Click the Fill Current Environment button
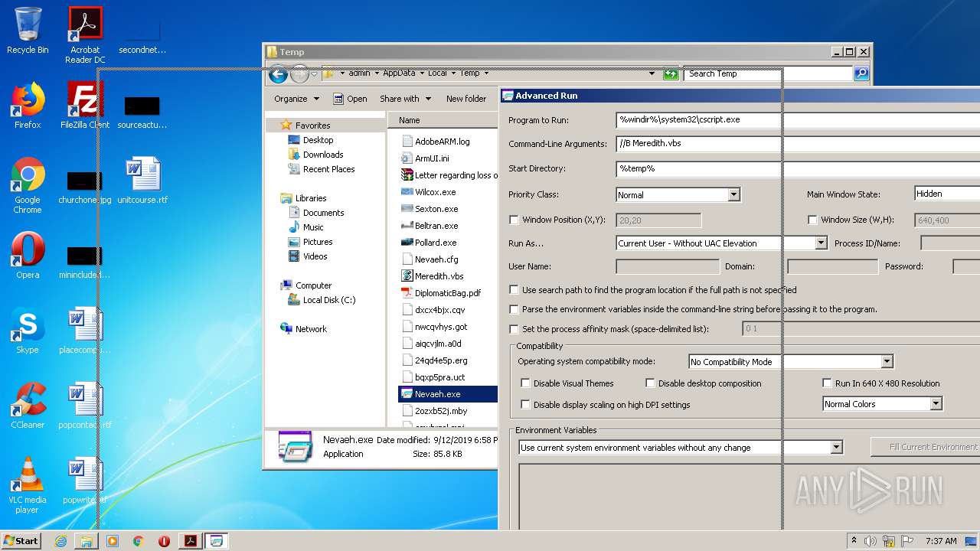Viewport: 980px width, 551px height. click(925, 447)
